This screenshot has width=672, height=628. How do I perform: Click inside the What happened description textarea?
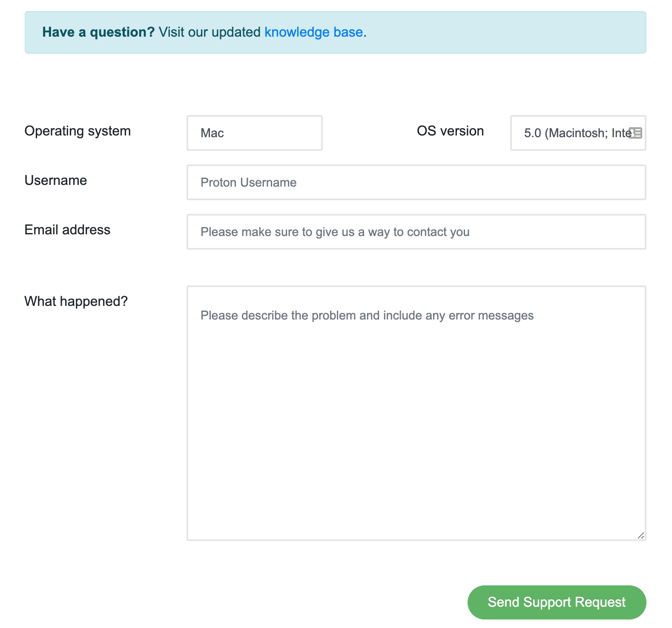coord(416,413)
